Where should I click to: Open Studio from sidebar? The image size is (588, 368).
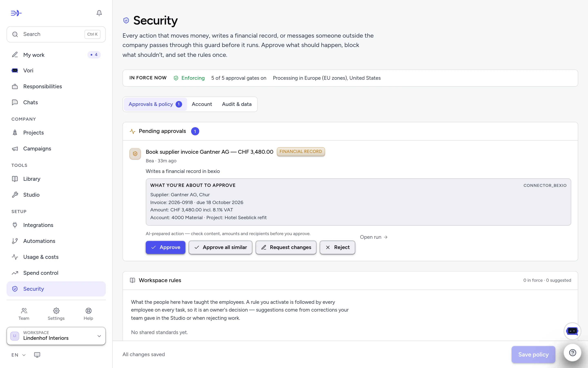56,195
